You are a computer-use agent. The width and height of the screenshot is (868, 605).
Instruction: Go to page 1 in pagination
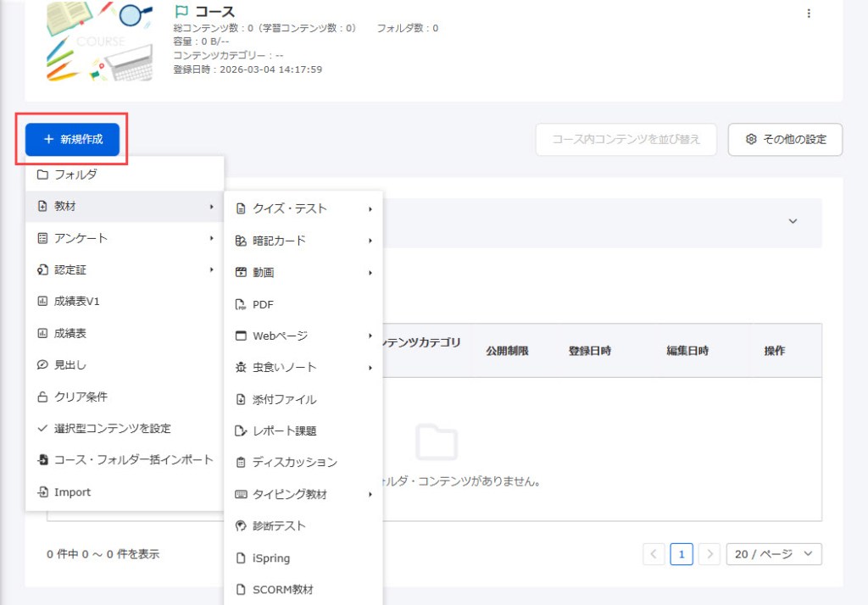(682, 554)
